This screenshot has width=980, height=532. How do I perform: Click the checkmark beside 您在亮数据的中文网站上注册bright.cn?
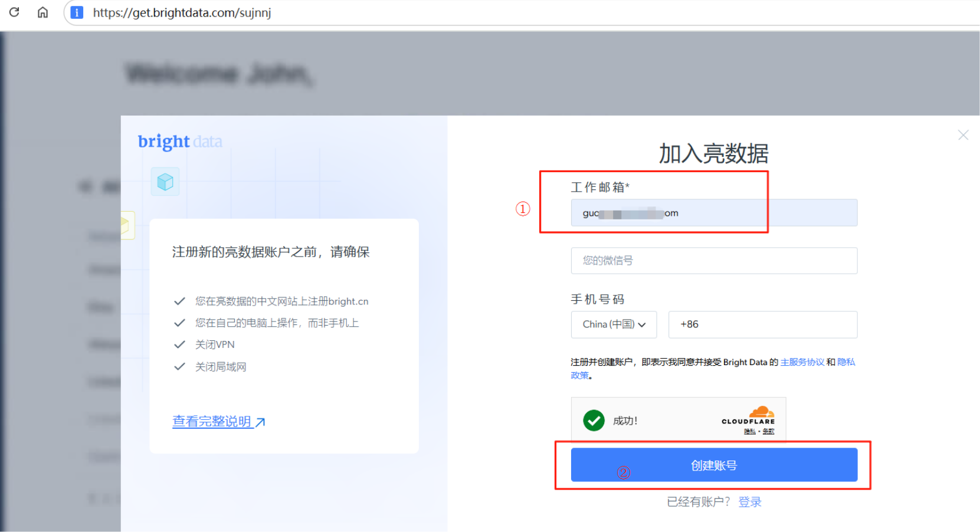tap(179, 301)
